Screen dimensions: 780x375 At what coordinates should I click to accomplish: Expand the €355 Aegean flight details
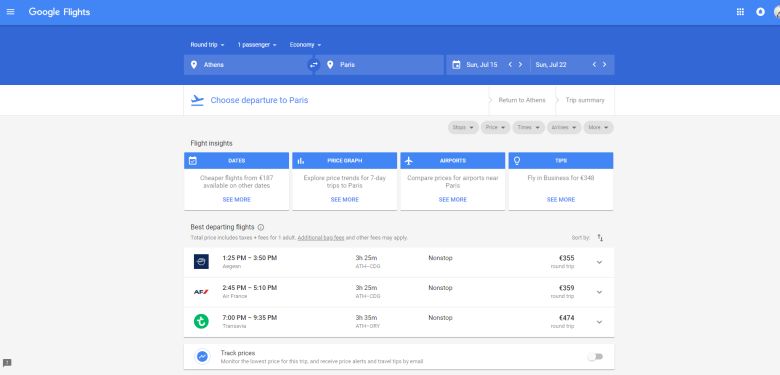(x=599, y=262)
